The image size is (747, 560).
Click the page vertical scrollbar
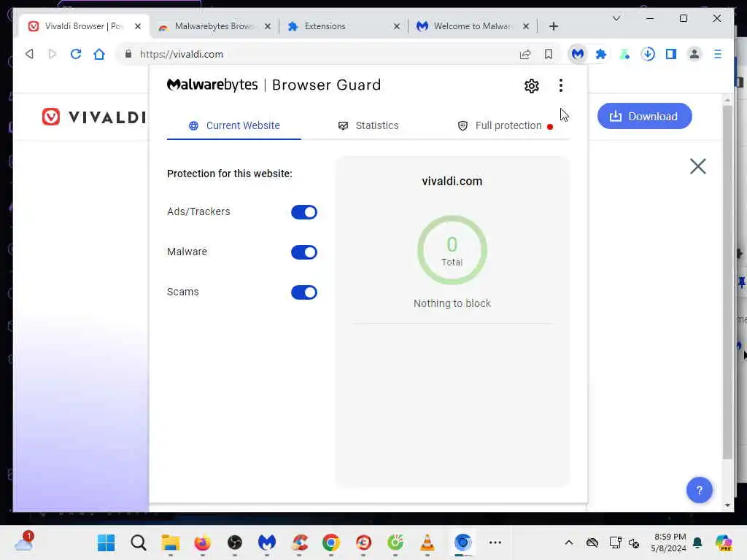click(727, 282)
